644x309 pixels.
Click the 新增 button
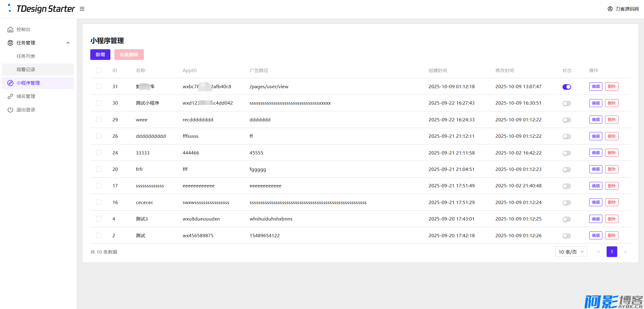(100, 55)
